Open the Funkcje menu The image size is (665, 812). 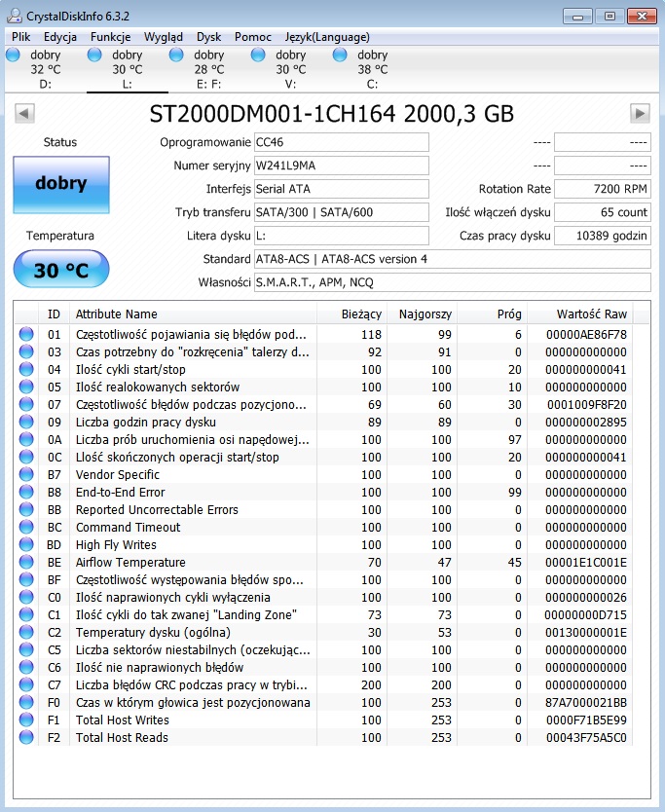coord(110,37)
